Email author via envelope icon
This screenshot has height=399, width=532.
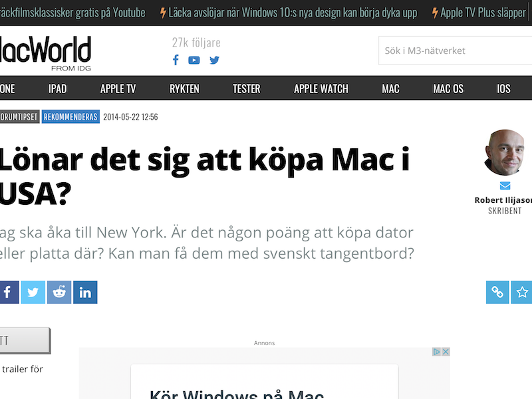point(505,186)
